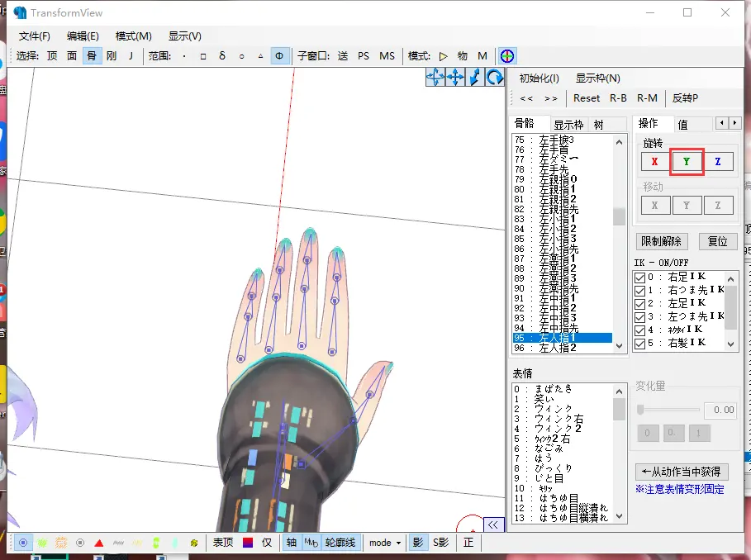The height and width of the screenshot is (560, 751).
Task: Toggle the colored crosshair manipulator icon
Action: tap(507, 56)
